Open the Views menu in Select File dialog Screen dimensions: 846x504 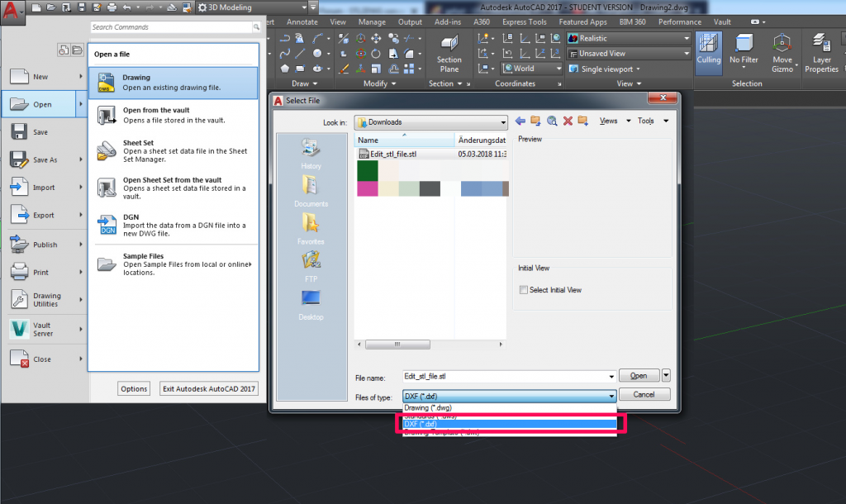click(x=614, y=121)
